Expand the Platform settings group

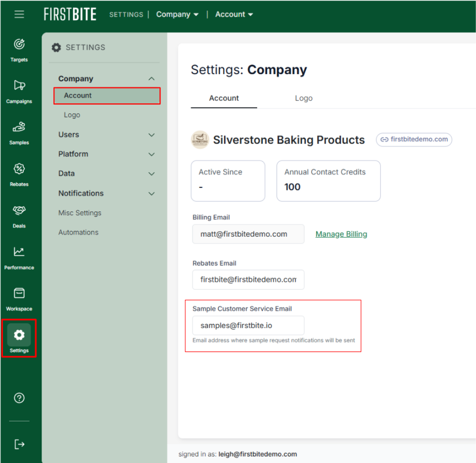(107, 154)
